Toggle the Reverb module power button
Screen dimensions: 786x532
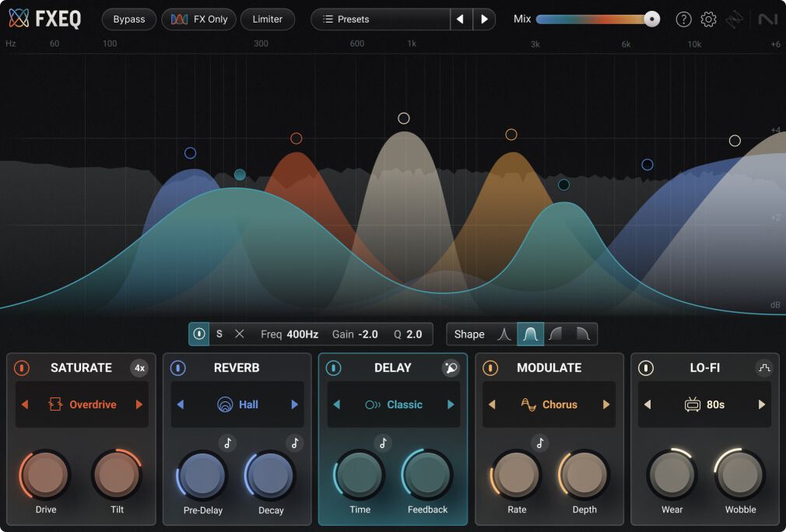coord(177,368)
